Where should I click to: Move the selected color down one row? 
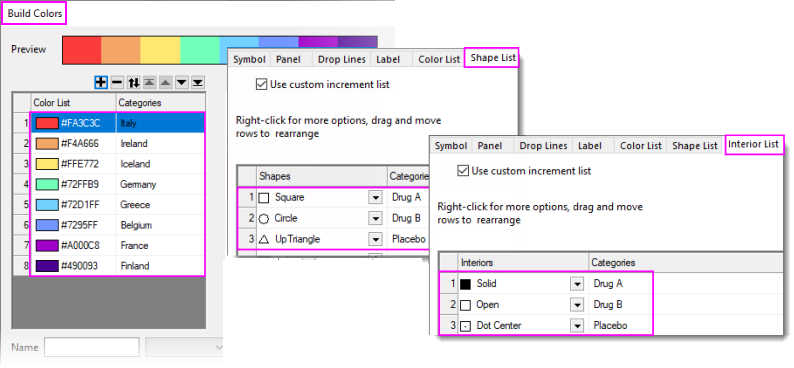pos(182,82)
